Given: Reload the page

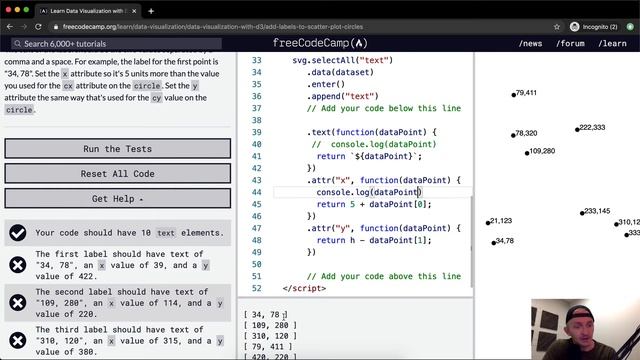Looking at the screenshot, I should click(x=38, y=27).
